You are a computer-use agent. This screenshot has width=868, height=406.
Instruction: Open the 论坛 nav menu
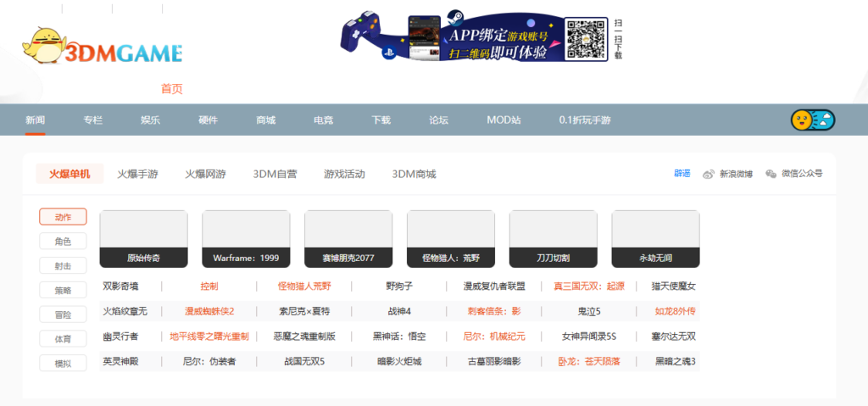pyautogui.click(x=438, y=120)
